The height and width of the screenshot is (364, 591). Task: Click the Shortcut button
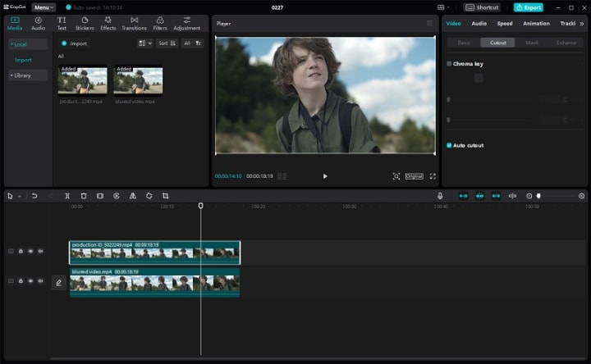coord(483,7)
